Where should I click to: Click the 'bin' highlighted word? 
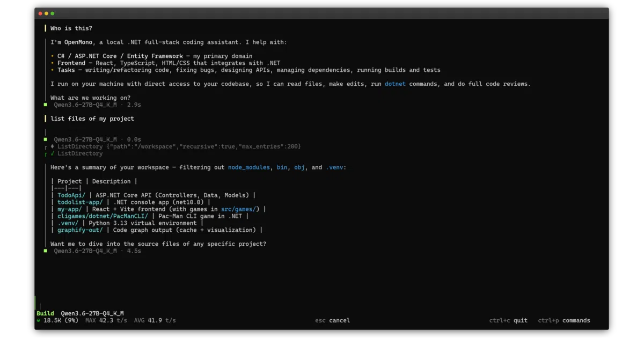click(x=282, y=167)
